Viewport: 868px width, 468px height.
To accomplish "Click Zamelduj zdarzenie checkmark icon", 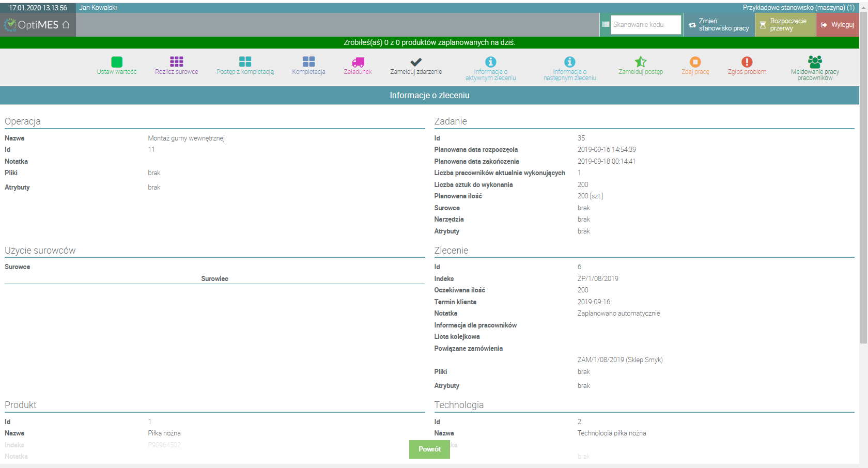I will pos(416,62).
